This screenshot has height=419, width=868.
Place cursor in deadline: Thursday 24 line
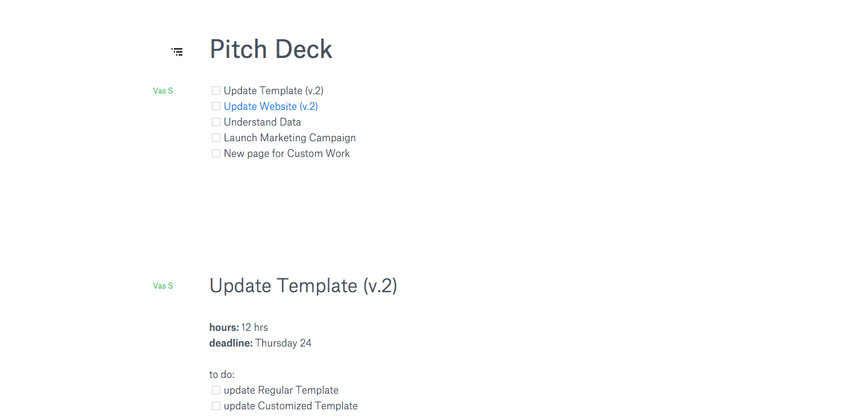(261, 343)
